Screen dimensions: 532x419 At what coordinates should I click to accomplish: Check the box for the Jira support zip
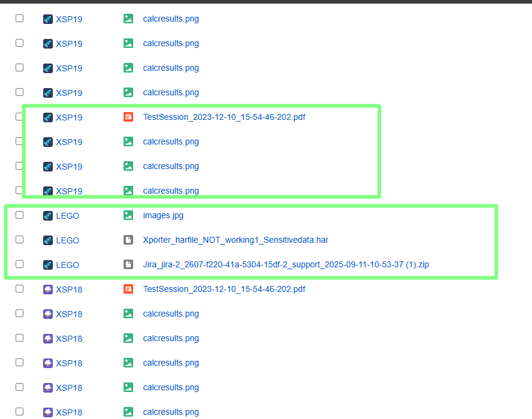(x=19, y=264)
